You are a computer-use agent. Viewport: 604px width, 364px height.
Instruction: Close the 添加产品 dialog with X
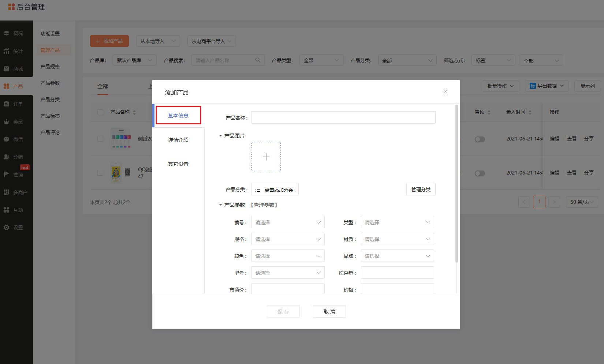click(445, 92)
